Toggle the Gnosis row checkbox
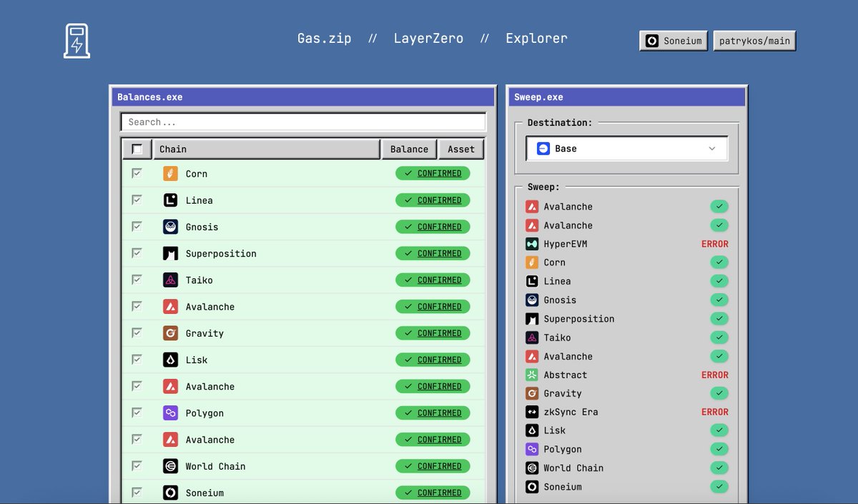The height and width of the screenshot is (504, 858). click(137, 226)
